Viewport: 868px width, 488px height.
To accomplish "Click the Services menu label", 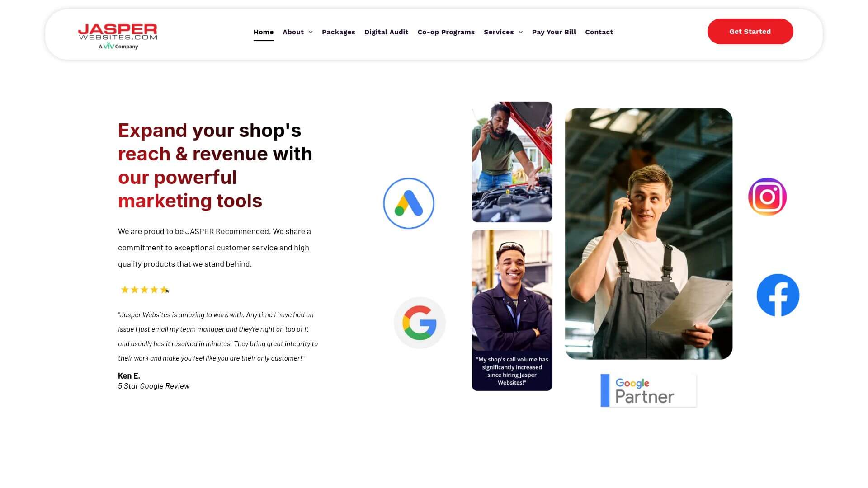I will (x=499, y=32).
